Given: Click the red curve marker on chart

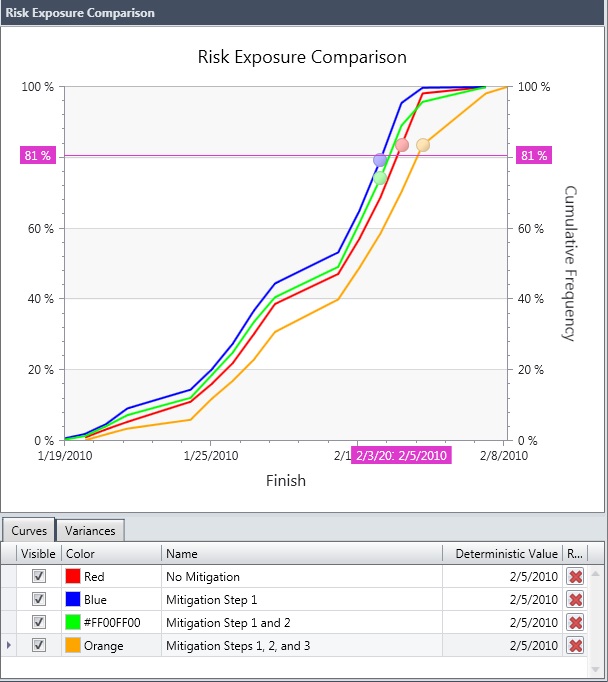Looking at the screenshot, I should [402, 145].
